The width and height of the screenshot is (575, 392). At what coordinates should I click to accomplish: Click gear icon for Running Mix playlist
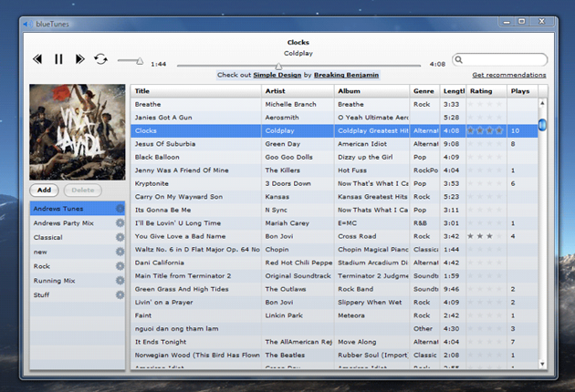tap(120, 281)
